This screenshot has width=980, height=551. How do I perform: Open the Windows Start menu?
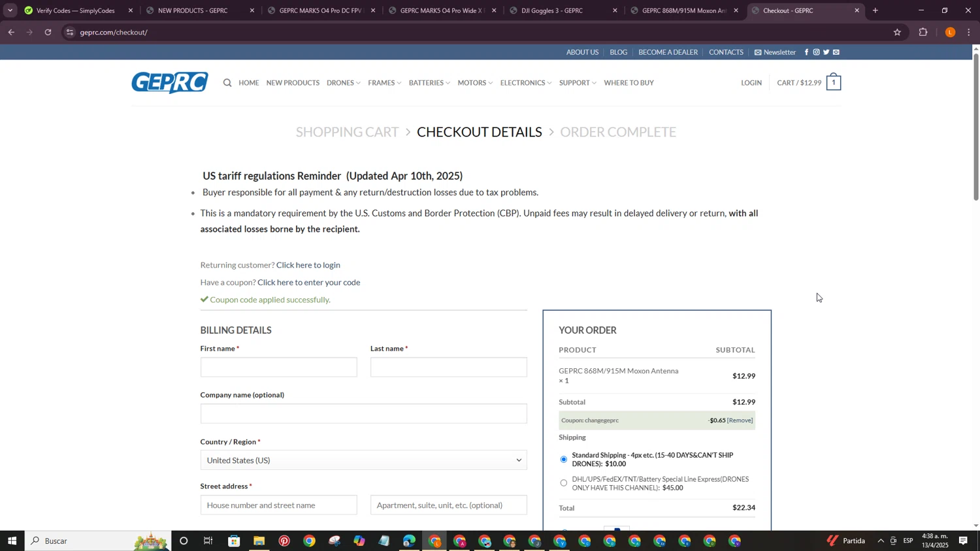coord(12,541)
